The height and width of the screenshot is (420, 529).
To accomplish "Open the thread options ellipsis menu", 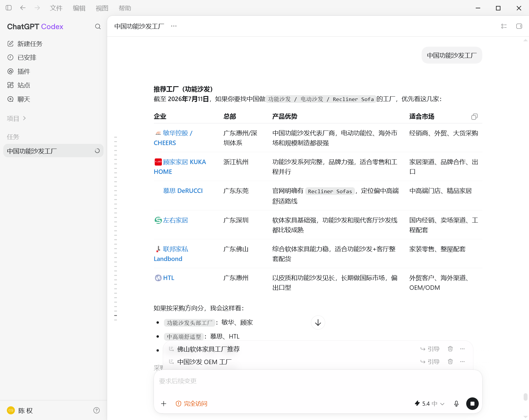I will point(174,26).
